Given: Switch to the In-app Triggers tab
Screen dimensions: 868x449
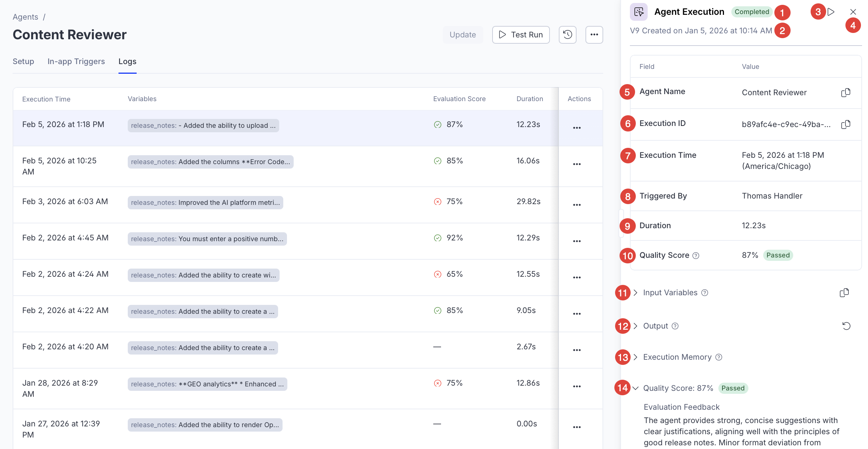Looking at the screenshot, I should 76,61.
